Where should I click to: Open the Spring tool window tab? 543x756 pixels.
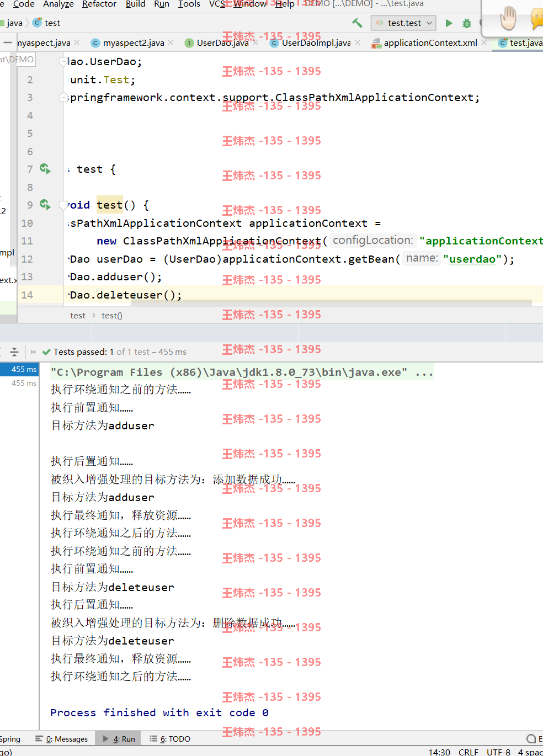point(10,738)
